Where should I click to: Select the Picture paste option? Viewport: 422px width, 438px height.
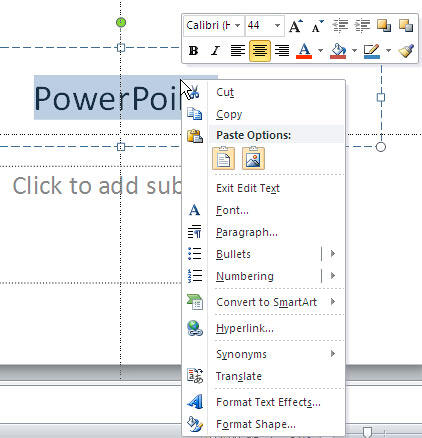(x=253, y=159)
